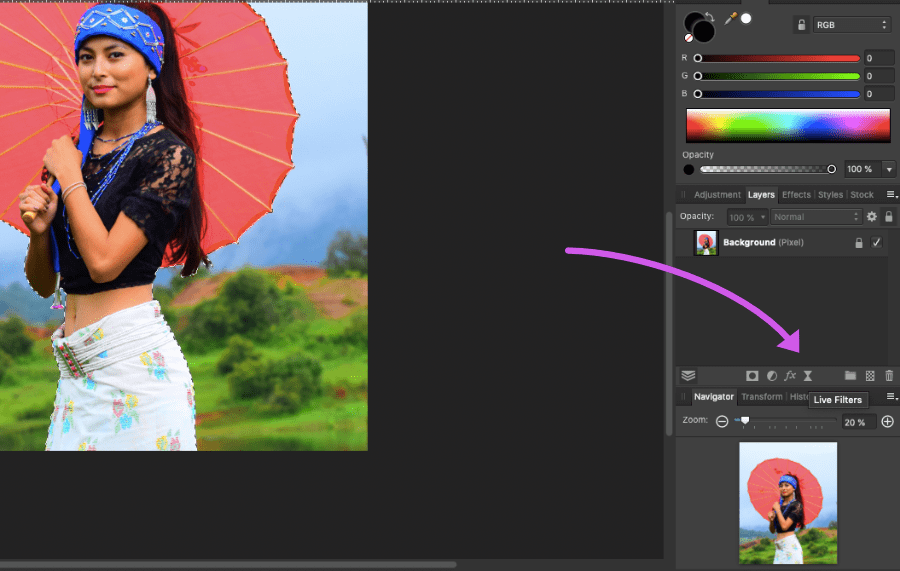Screen dimensions: 900x571
Task: Add an adjustment layer via half-circle icon
Action: 771,376
